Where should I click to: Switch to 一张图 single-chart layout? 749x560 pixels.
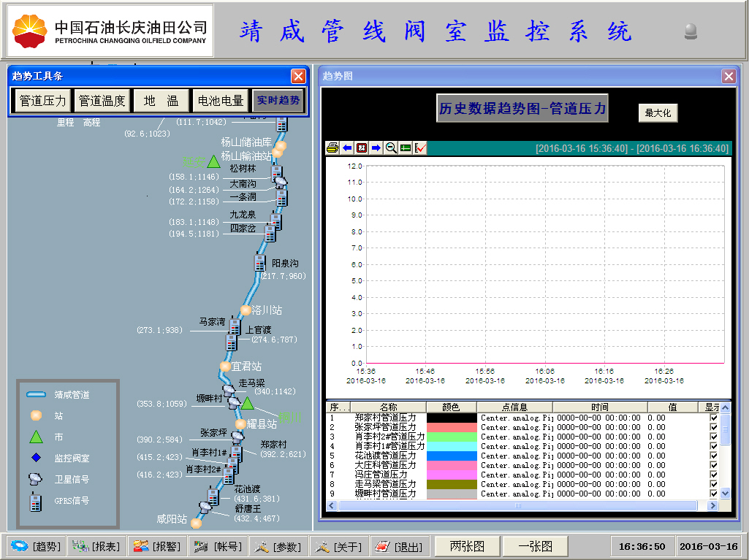point(536,547)
